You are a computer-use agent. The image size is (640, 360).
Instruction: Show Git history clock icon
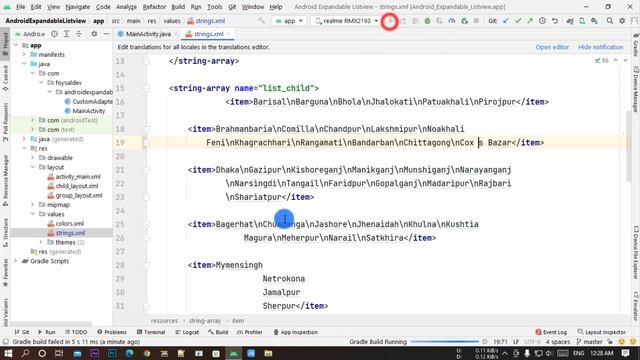(x=542, y=21)
